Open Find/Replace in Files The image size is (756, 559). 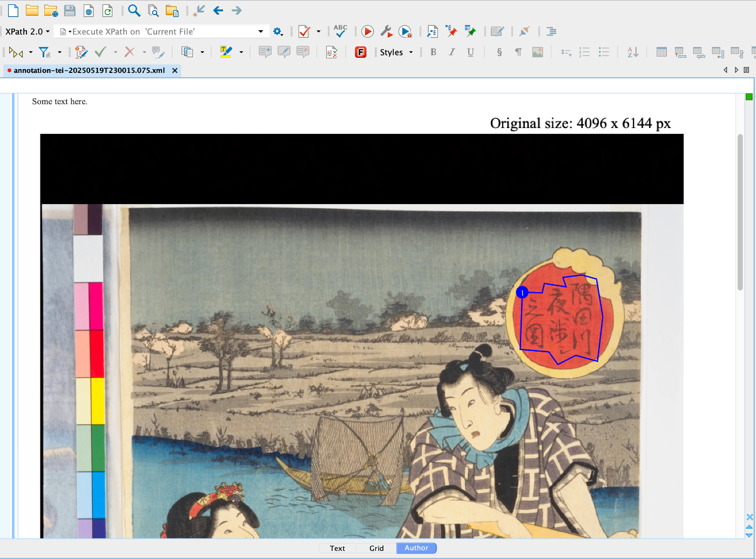click(x=153, y=10)
